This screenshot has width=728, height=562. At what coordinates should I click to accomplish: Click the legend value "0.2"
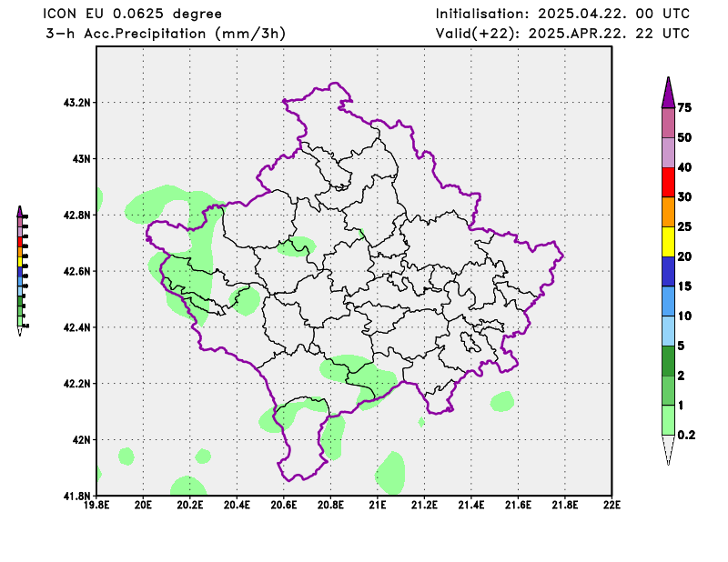tap(686, 435)
